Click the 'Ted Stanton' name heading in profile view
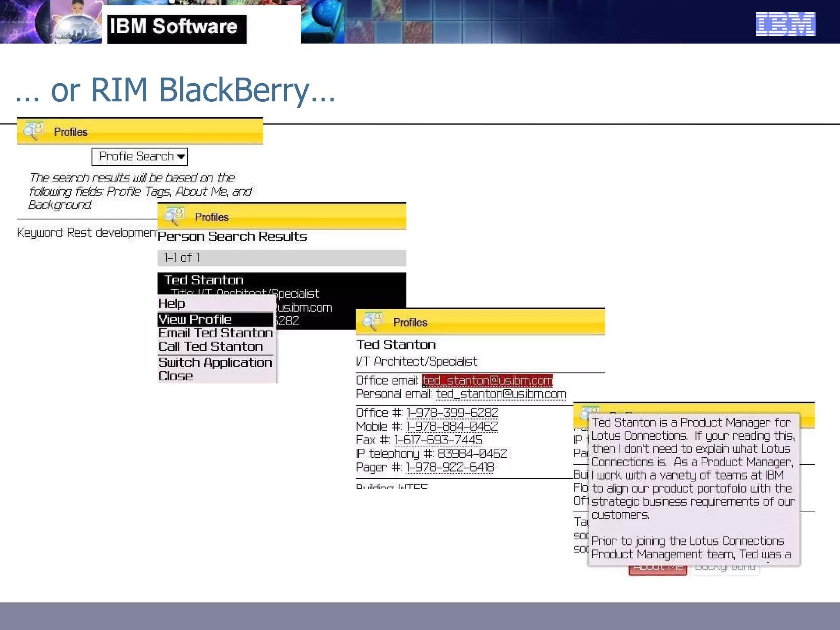The image size is (840, 630). pyautogui.click(x=396, y=345)
